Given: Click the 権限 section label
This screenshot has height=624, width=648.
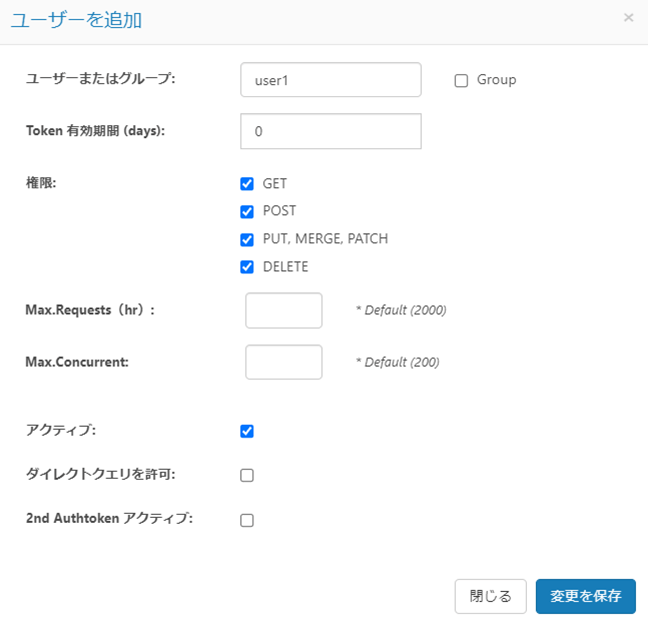Looking at the screenshot, I should click(x=42, y=183).
